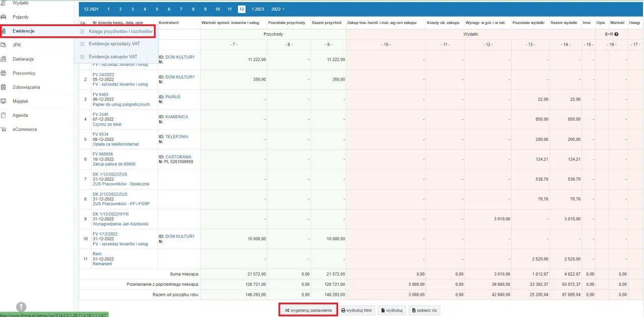644x317 pixels.
Task: Click the wydrukuj html button
Action: (x=357, y=310)
